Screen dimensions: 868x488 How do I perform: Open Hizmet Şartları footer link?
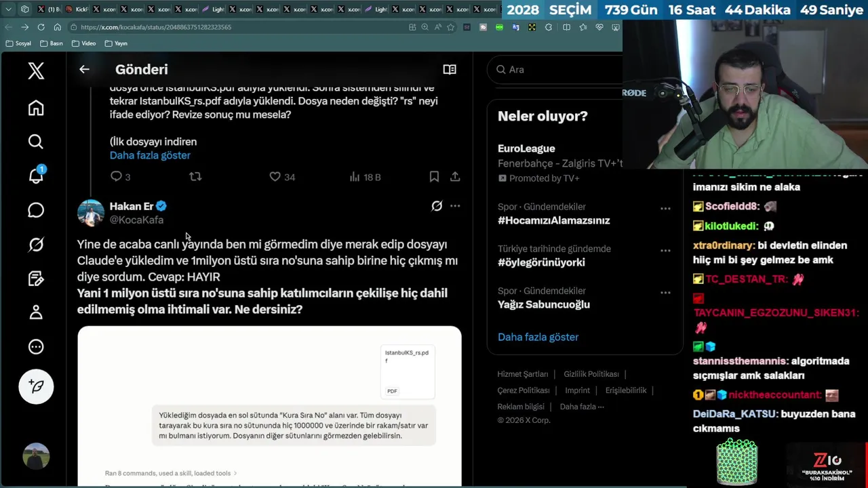click(x=523, y=374)
